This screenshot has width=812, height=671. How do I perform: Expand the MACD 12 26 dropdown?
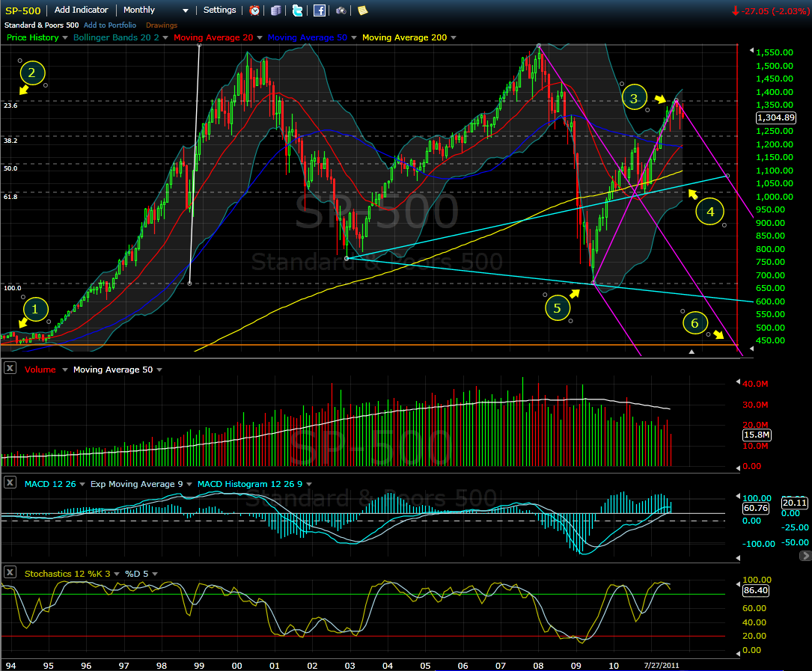[82, 484]
